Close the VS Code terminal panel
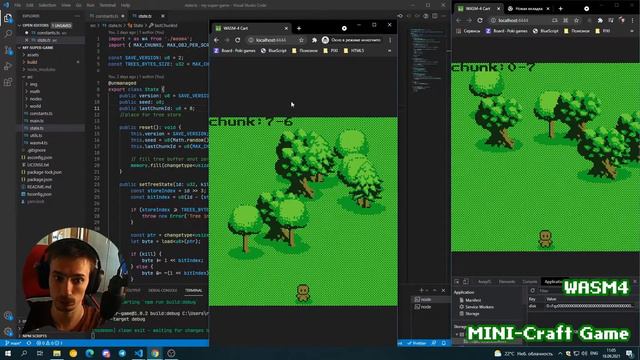The width and height of the screenshot is (640, 360). (x=443, y=290)
